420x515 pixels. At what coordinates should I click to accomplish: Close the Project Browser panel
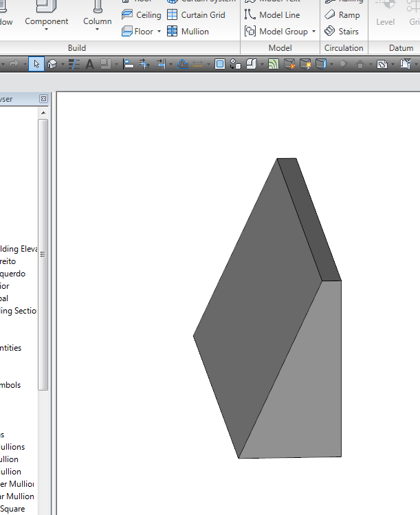click(43, 99)
